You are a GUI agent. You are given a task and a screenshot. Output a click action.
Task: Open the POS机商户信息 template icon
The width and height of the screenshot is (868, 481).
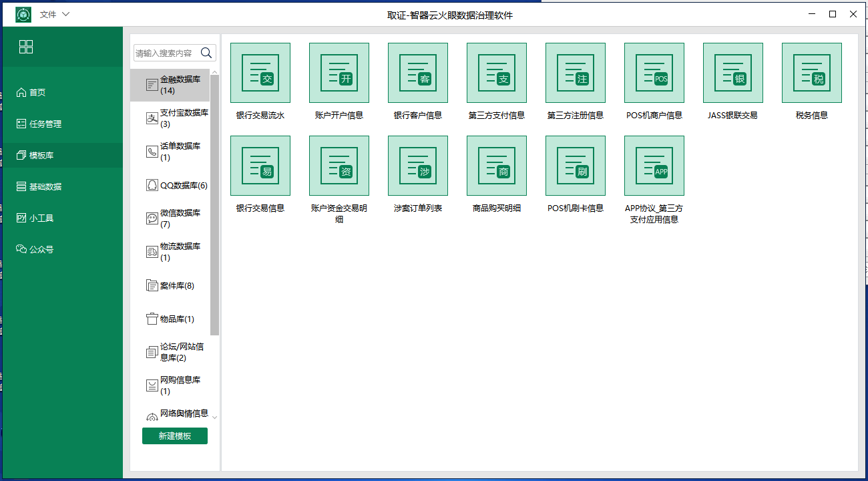tap(654, 73)
